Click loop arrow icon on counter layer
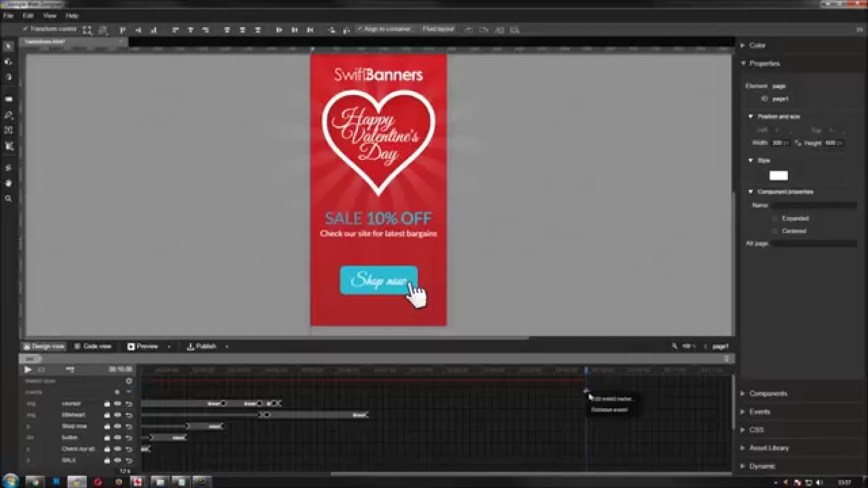This screenshot has width=868, height=488. coord(128,403)
